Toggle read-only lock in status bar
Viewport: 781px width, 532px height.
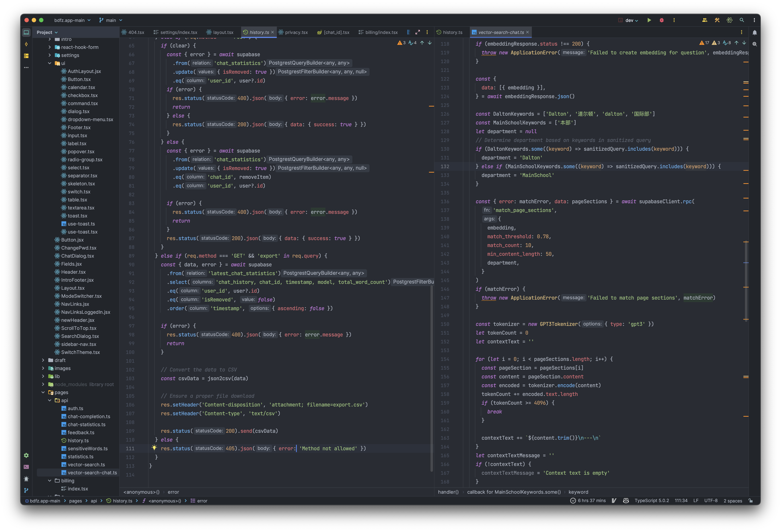pos(751,501)
